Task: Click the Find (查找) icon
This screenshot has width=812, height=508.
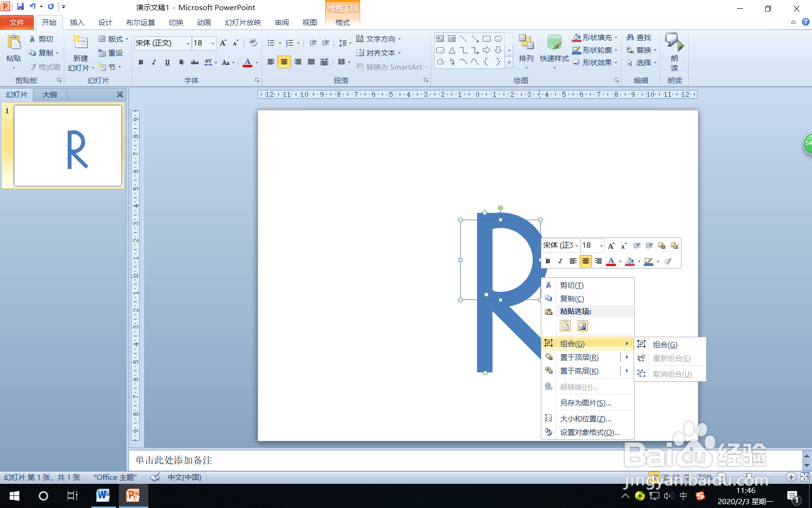Action: coord(630,37)
